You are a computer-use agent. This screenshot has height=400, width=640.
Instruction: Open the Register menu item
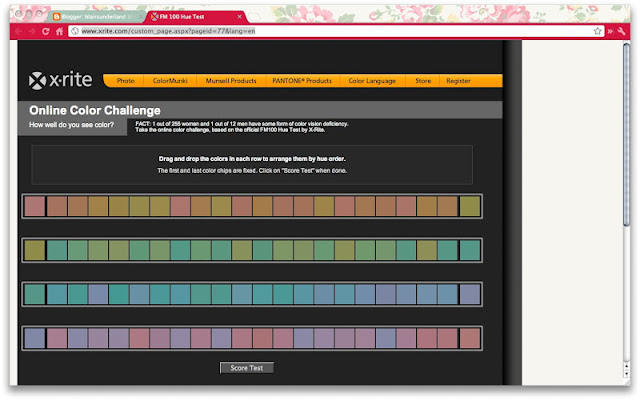click(458, 81)
